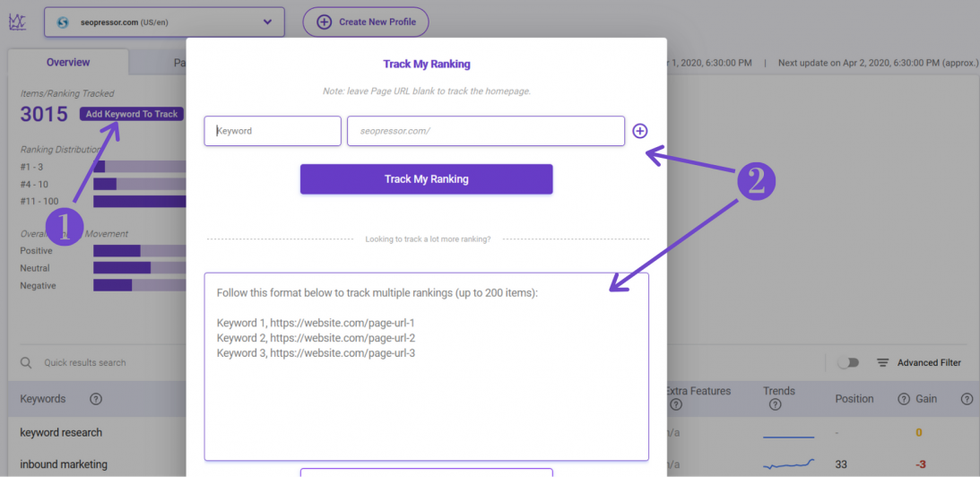Screen dimensions: 980x477
Task: Click position value 33 for inbound marketing
Action: tap(841, 464)
